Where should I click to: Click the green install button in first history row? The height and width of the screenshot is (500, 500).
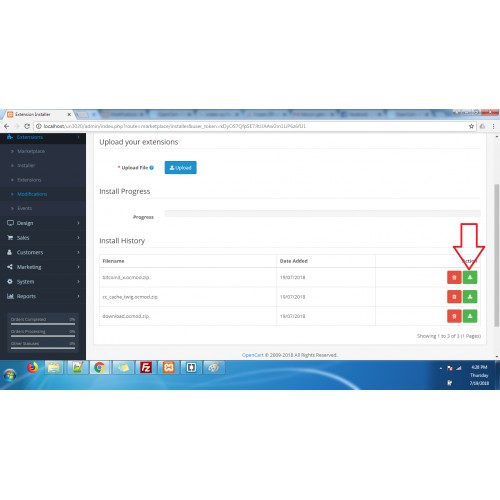[470, 277]
